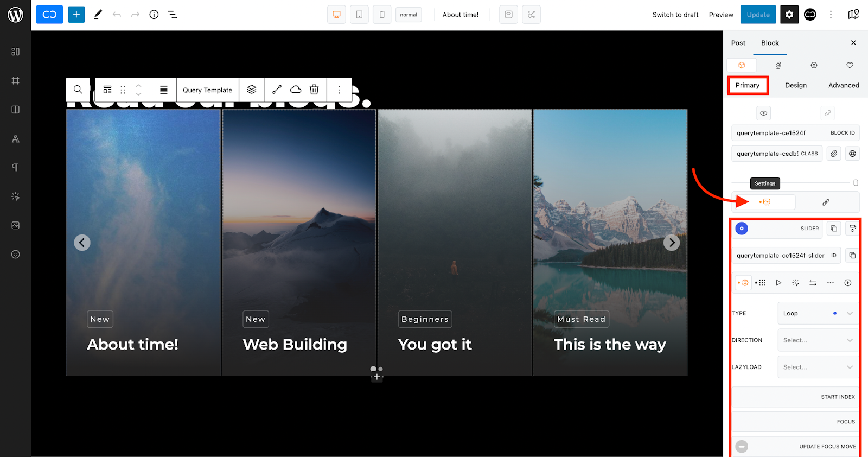Toggle Update Focus Move
This screenshot has height=457, width=868.
pyautogui.click(x=742, y=446)
